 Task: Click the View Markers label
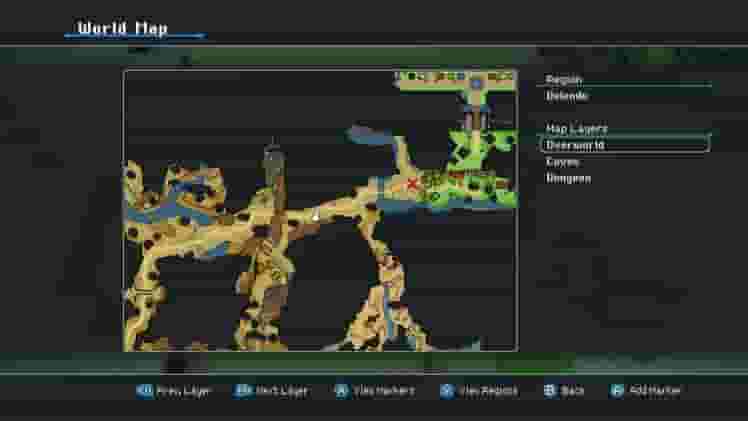(x=384, y=391)
